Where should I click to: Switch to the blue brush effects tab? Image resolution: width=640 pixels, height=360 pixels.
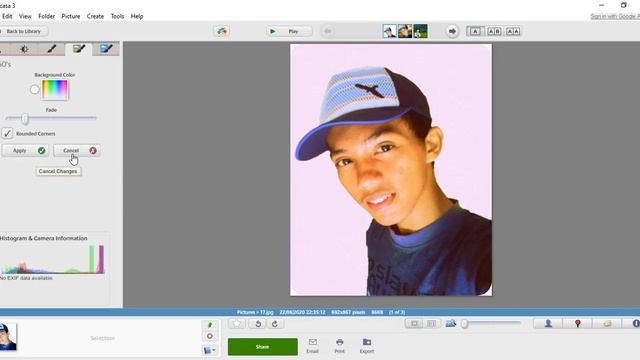pyautogui.click(x=106, y=49)
